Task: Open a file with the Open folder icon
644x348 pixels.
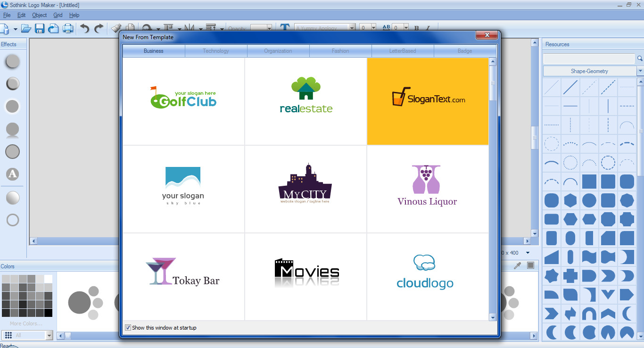Action: click(26, 28)
